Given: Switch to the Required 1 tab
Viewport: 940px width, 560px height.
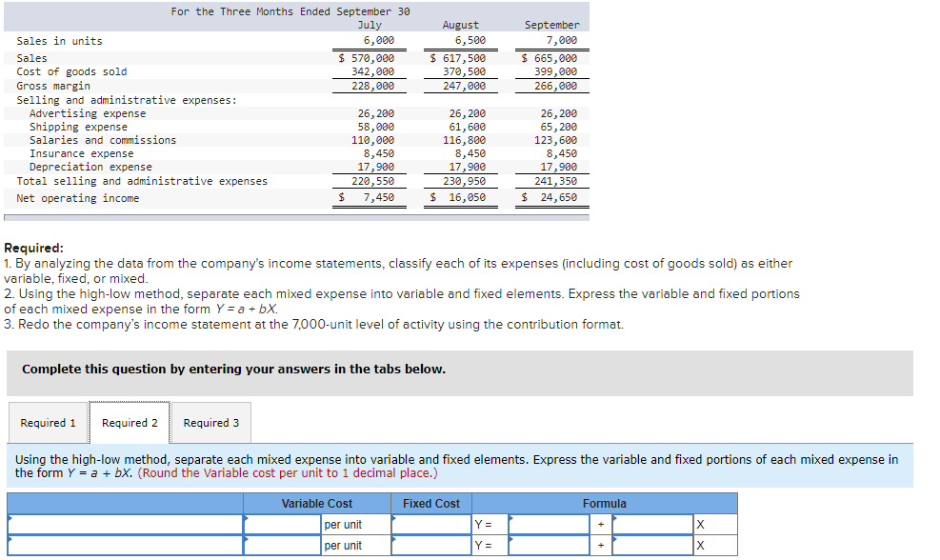Looking at the screenshot, I should click(x=48, y=423).
